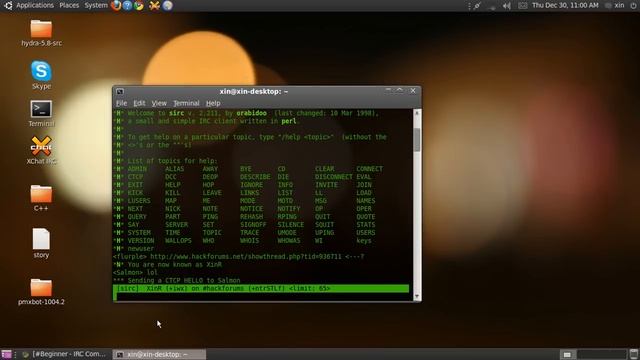
Task: Click the Ubuntu logo in the top panel
Action: [8, 5]
